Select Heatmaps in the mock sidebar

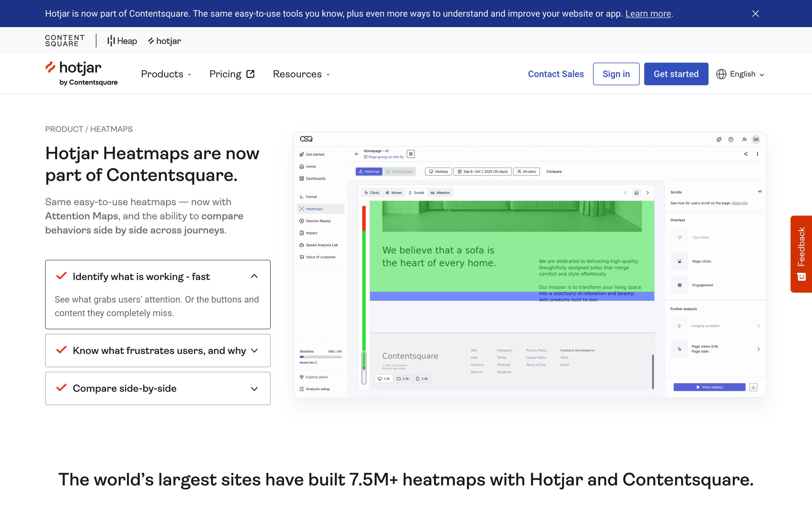[x=321, y=209]
